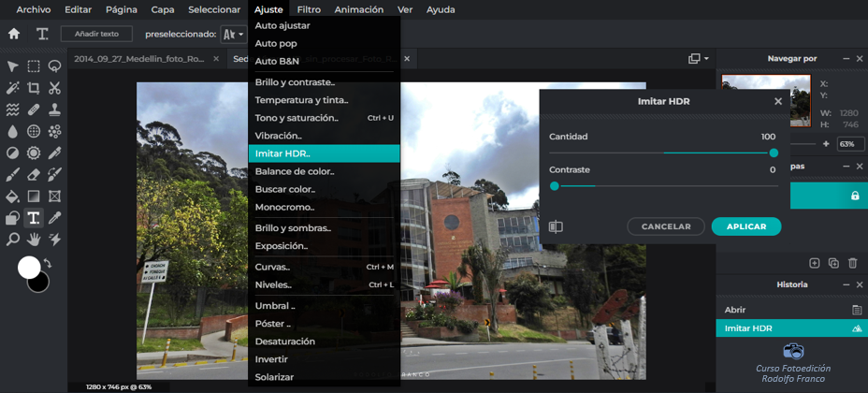The height and width of the screenshot is (393, 868).
Task: Expand the window arrangement dropdown
Action: (x=699, y=59)
